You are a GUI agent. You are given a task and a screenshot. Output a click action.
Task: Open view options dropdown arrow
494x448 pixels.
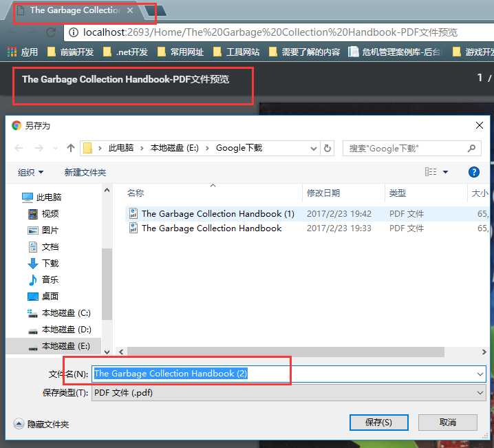point(445,172)
